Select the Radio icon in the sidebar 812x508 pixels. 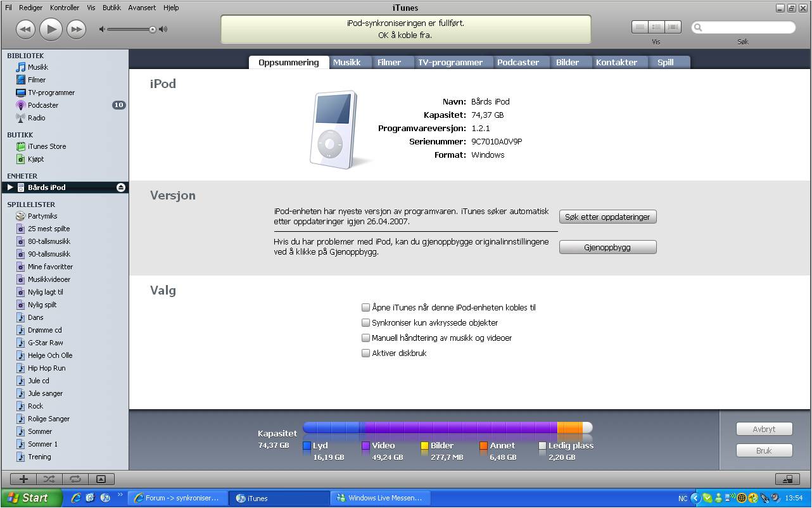tap(21, 118)
